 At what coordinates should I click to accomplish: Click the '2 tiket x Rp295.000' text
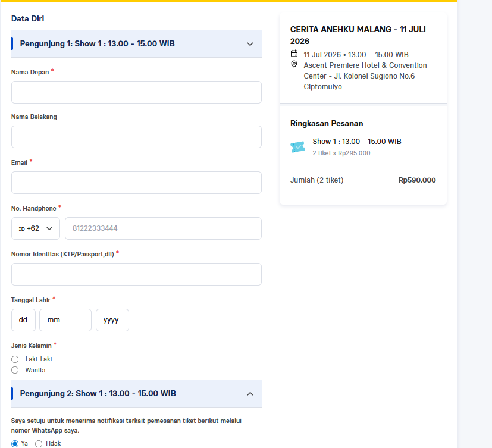click(x=341, y=153)
